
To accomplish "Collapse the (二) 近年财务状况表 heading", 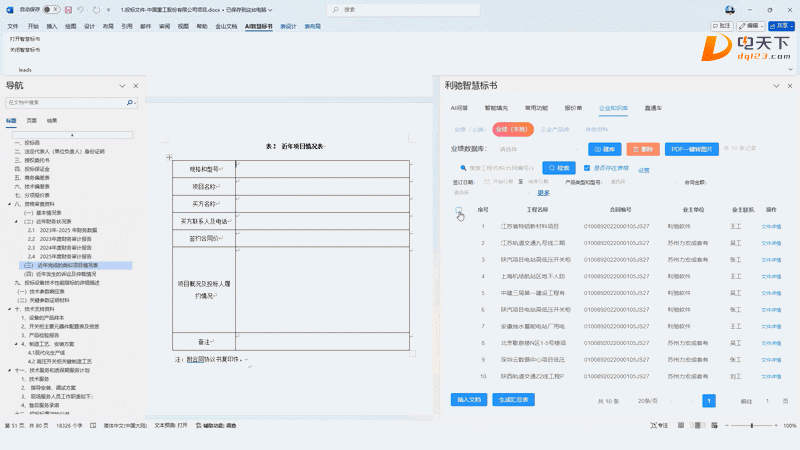I will coord(16,221).
